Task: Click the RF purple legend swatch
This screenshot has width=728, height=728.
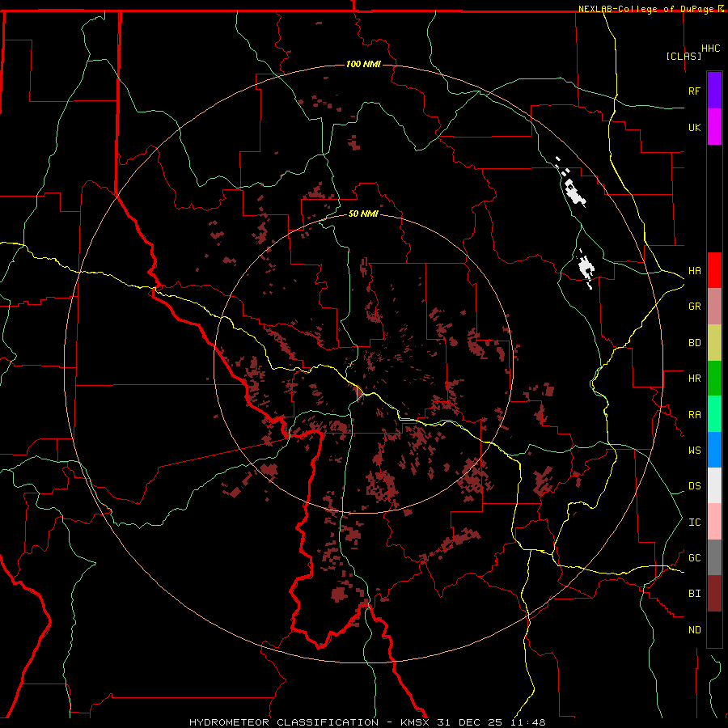Action: pos(714,91)
